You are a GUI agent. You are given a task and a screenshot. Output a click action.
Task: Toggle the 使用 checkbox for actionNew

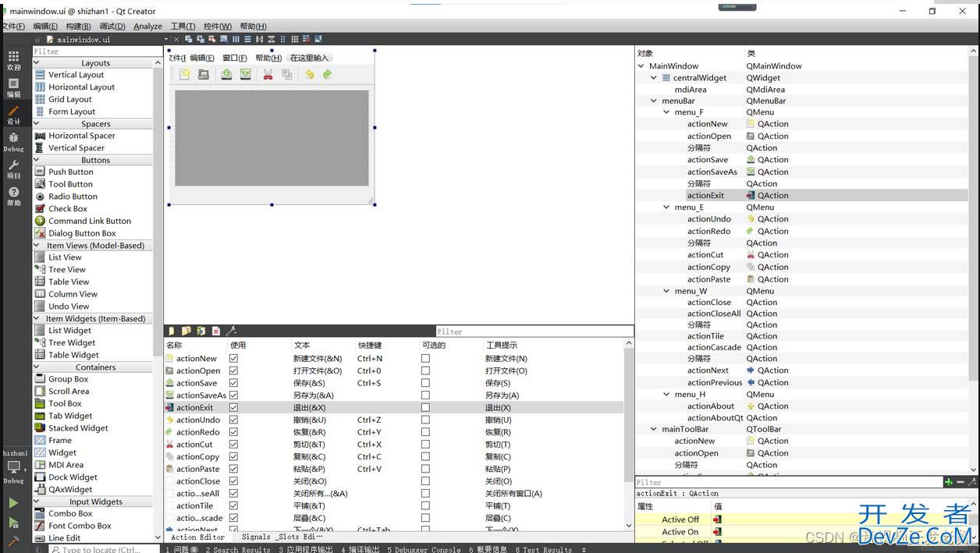233,359
